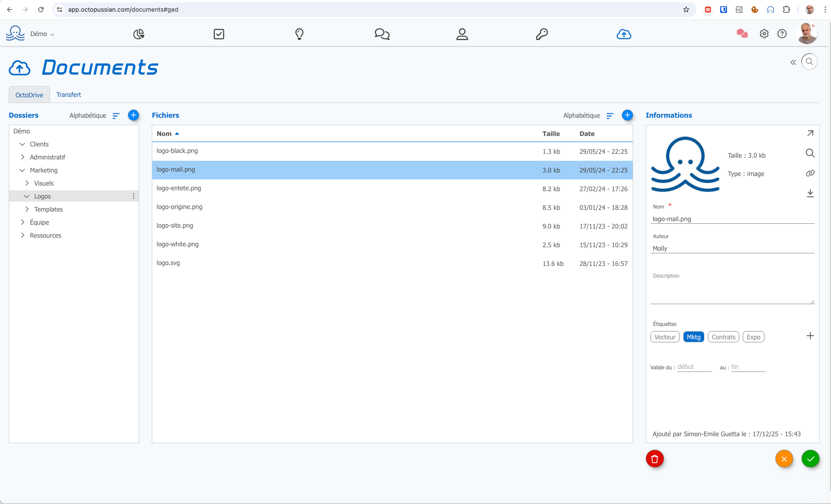
Task: Select the lightbulb ideas module
Action: 299,34
